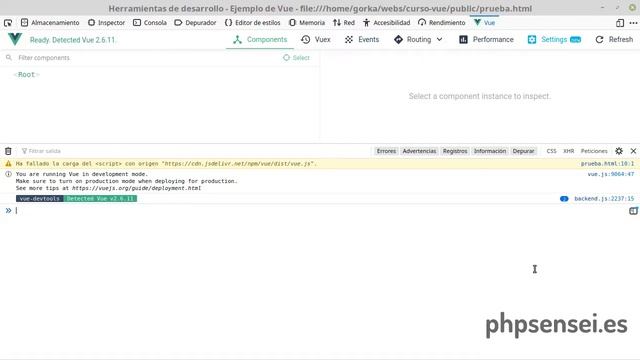Open the Consola tab
The height and width of the screenshot is (360, 640).
150,23
